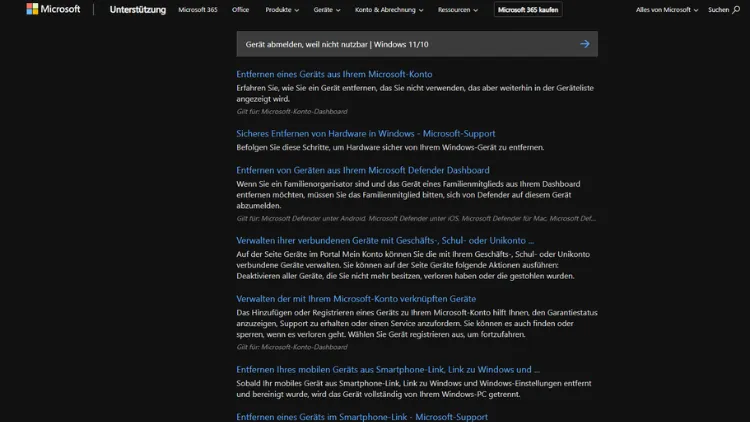Open Unterstützung home link
The image size is (750, 422).
coord(138,10)
